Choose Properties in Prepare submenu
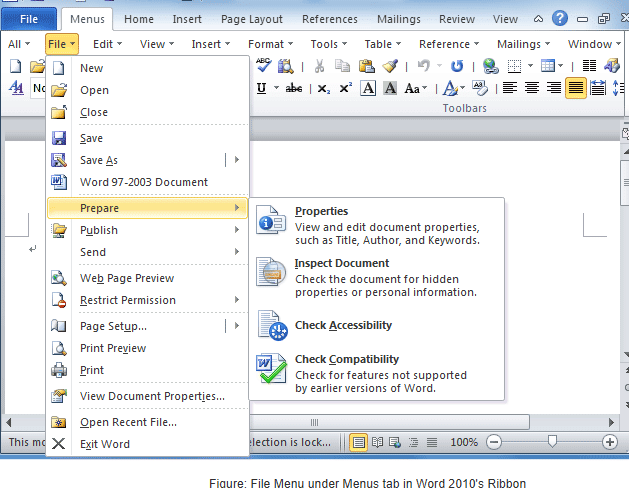Image resolution: width=629 pixels, height=488 pixels. (376, 225)
